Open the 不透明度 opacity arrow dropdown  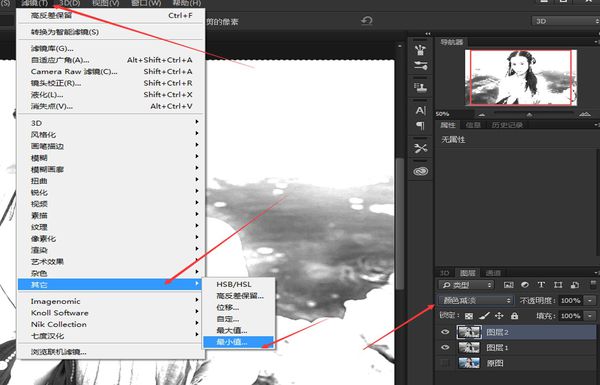point(590,300)
